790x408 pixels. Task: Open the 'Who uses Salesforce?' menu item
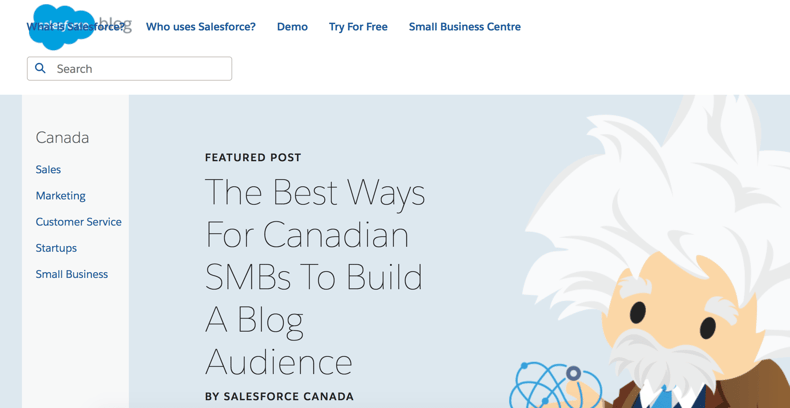click(x=200, y=27)
